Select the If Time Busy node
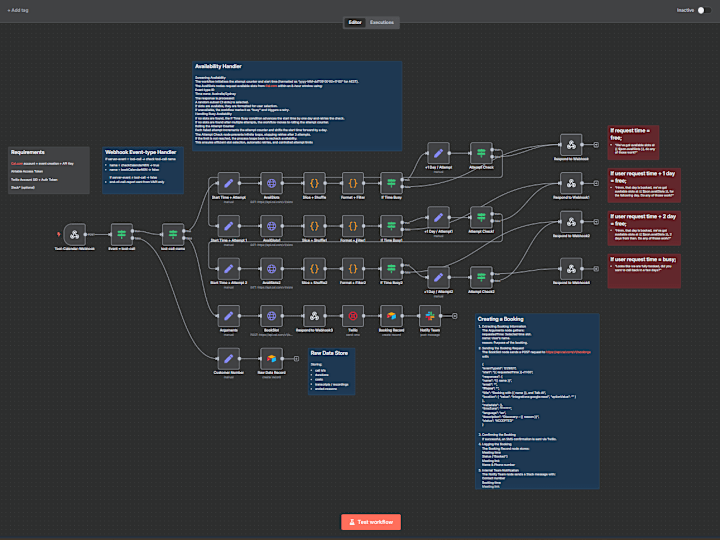The image size is (720, 540). point(391,183)
